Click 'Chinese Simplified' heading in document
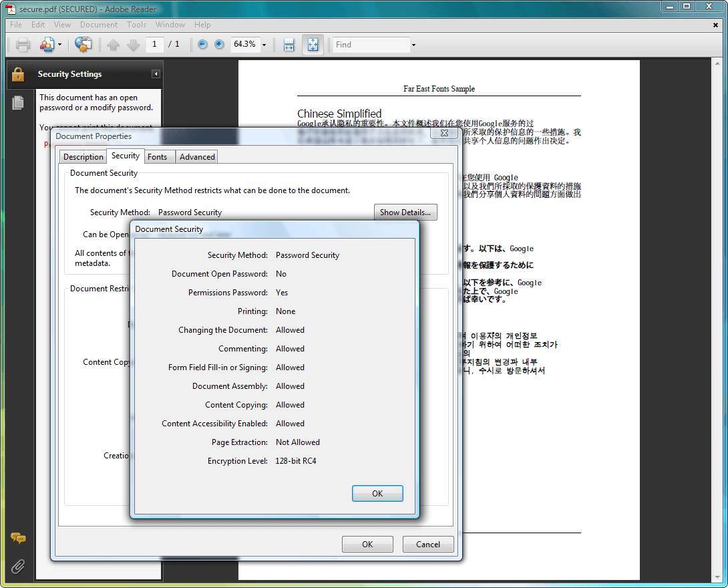Image resolution: width=728 pixels, height=588 pixels. tap(339, 114)
